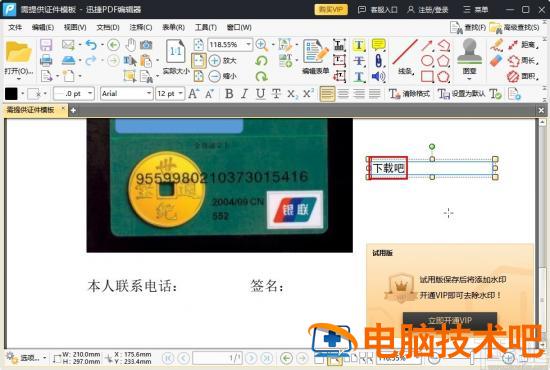This screenshot has height=370, width=550.
Task: Open the 工具(T) menu
Action: click(x=206, y=27)
